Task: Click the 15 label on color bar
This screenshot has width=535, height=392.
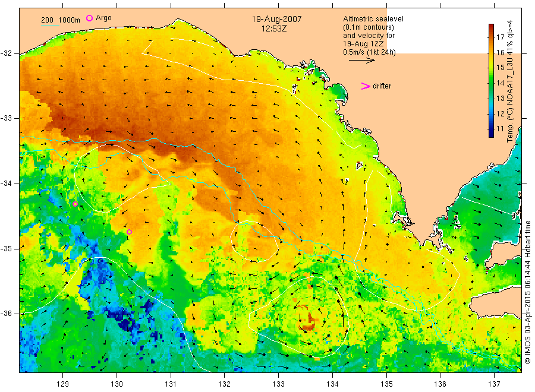Action: pyautogui.click(x=500, y=68)
